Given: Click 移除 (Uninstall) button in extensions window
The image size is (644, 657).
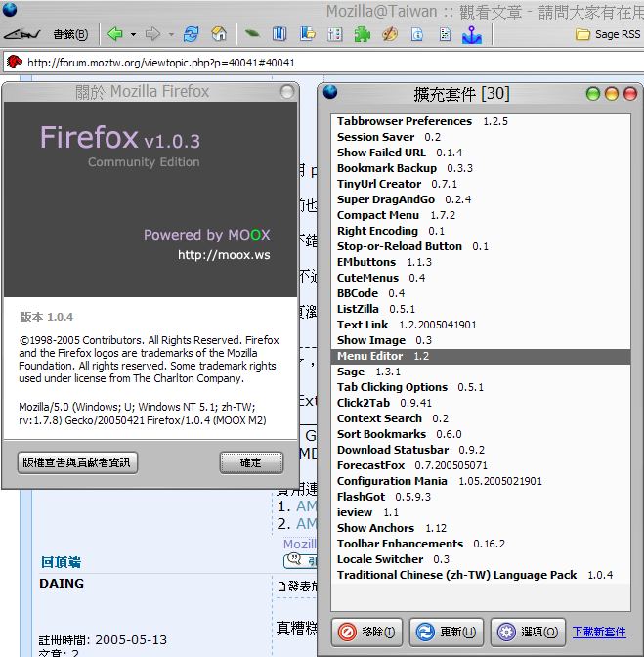Looking at the screenshot, I should [x=367, y=632].
